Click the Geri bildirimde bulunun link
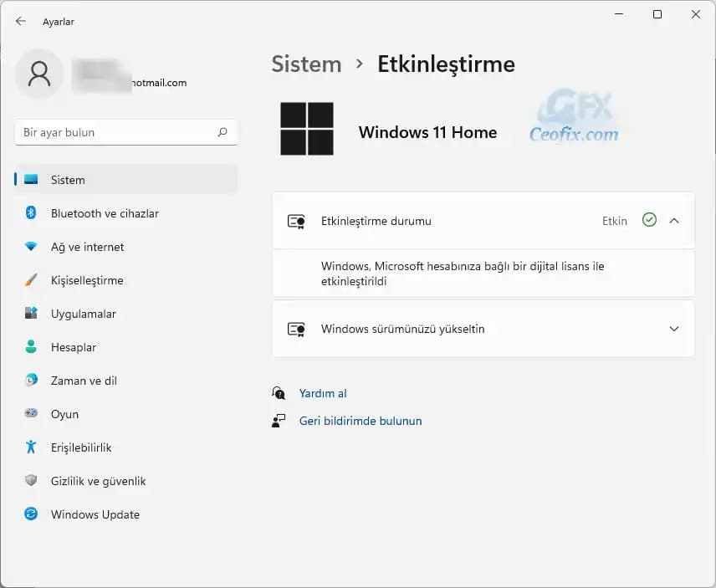The height and width of the screenshot is (588, 716). pos(361,421)
